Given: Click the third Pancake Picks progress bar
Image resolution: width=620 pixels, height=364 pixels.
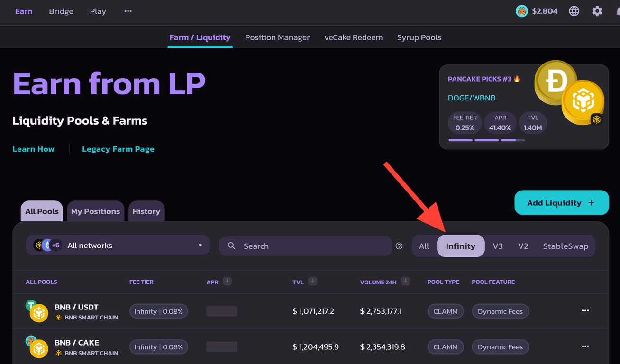Looking at the screenshot, I should pyautogui.click(x=513, y=140).
